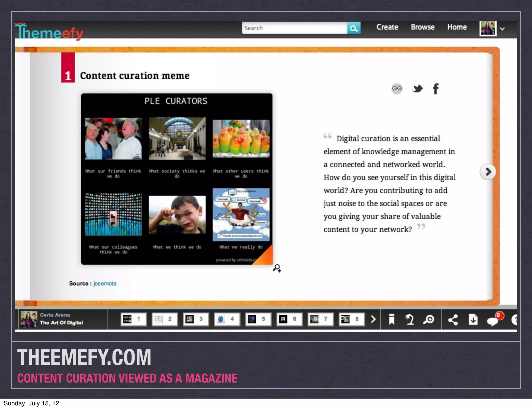Screen dimensions: 532x409
Task: Focus the Search input field
Action: (x=295, y=28)
